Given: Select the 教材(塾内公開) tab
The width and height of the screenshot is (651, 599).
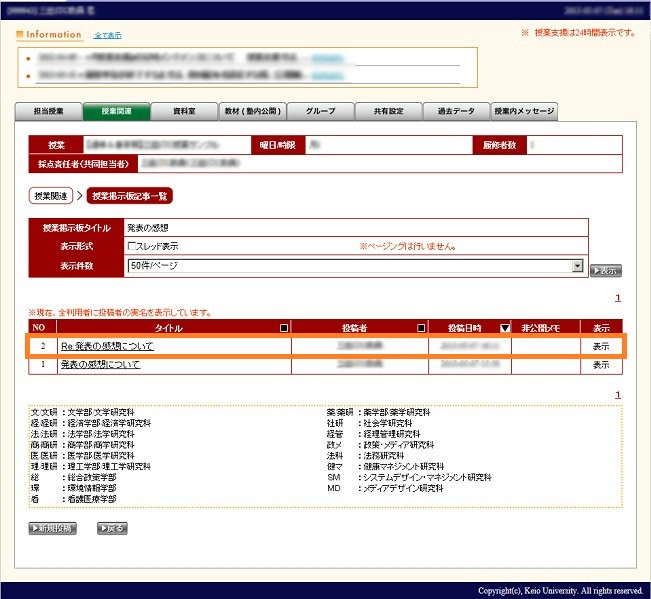Looking at the screenshot, I should [252, 111].
